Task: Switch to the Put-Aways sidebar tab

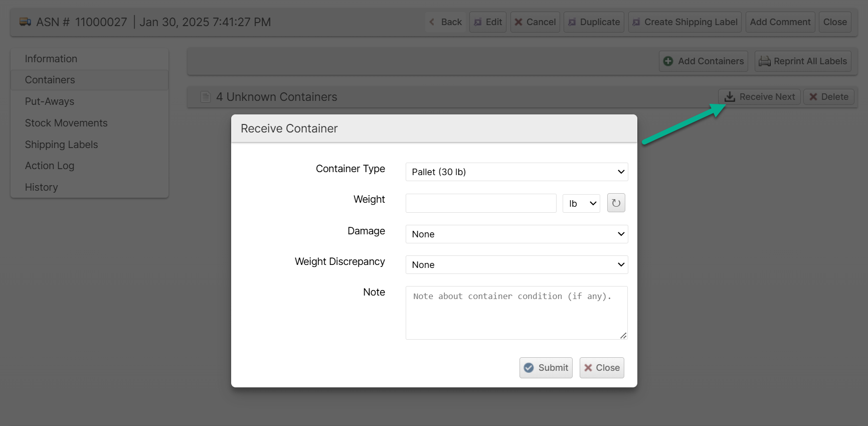Action: [50, 101]
